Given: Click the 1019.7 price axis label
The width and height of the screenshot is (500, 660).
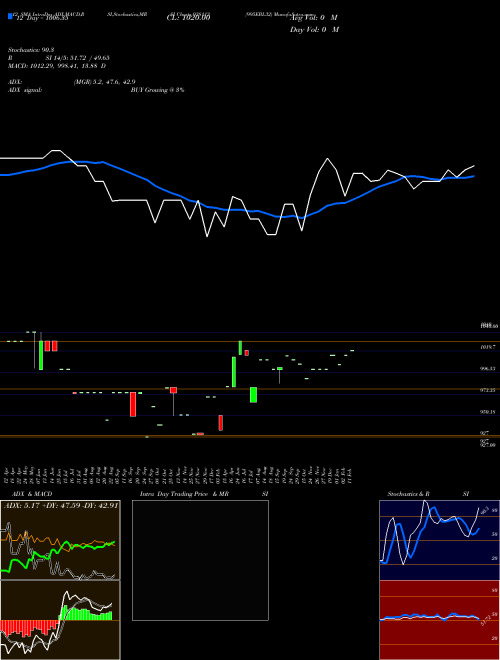Looking at the screenshot, I should (x=488, y=347).
